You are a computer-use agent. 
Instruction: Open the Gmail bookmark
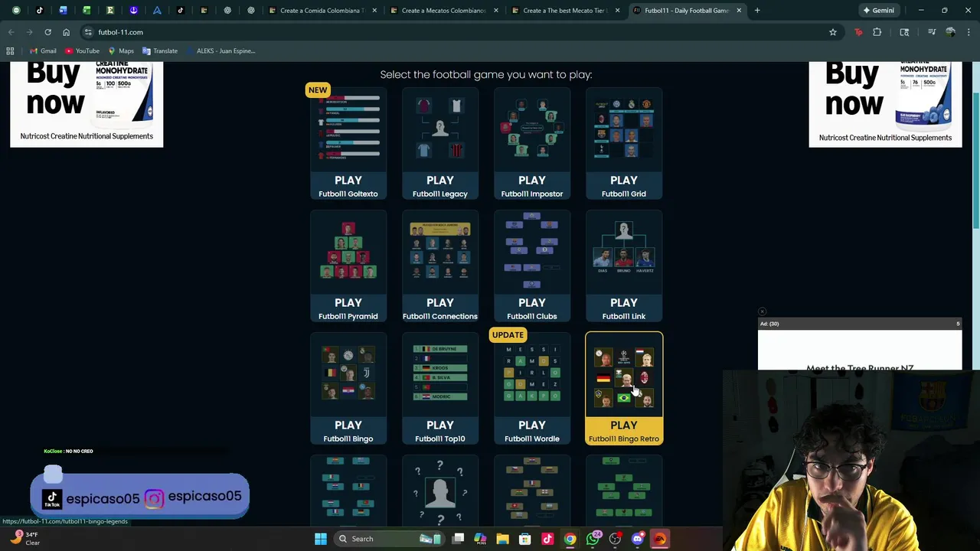43,51
